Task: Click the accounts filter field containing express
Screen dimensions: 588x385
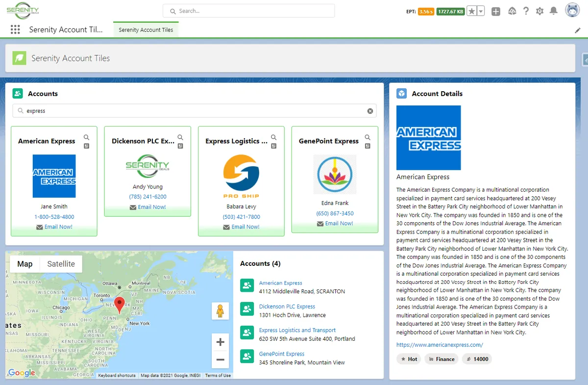Action: click(x=195, y=111)
